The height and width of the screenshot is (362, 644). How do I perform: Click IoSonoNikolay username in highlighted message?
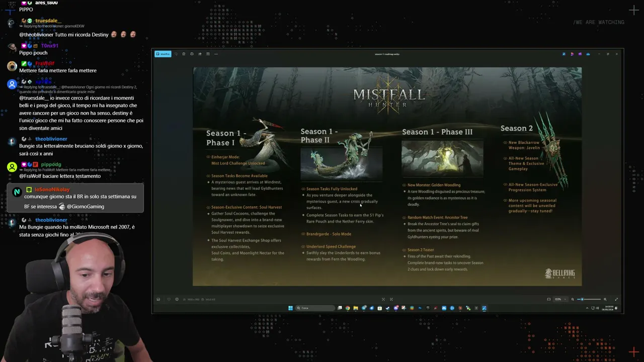pos(52,190)
